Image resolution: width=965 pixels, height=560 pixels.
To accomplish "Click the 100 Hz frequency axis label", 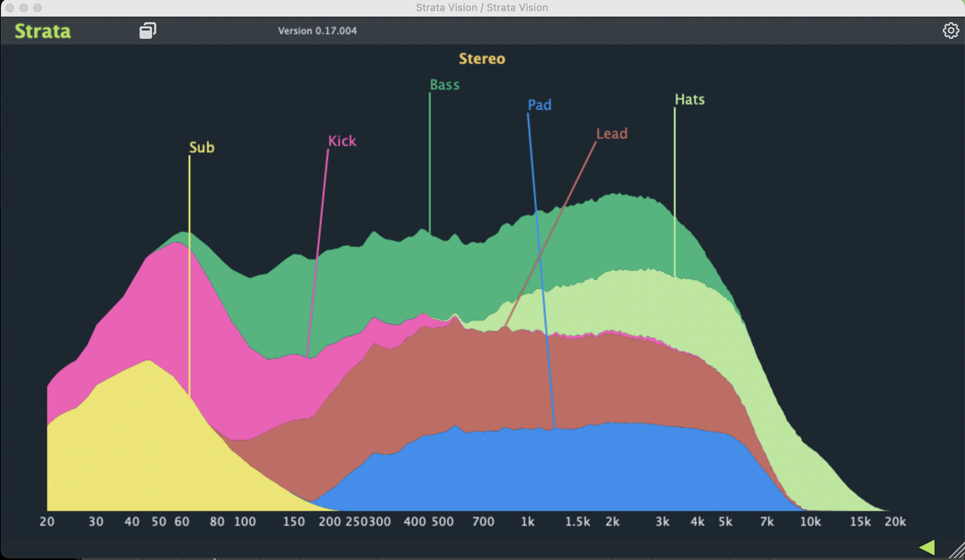I will tap(244, 522).
